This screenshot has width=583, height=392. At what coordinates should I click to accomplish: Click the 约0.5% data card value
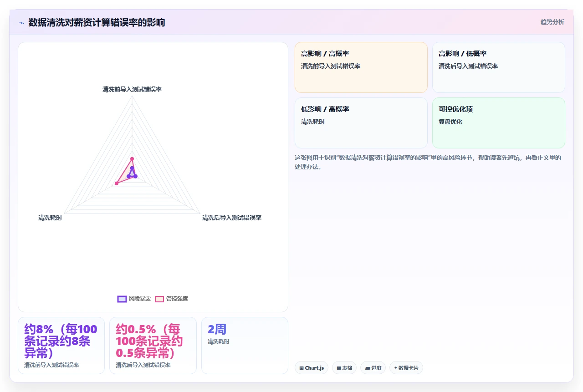coord(149,341)
